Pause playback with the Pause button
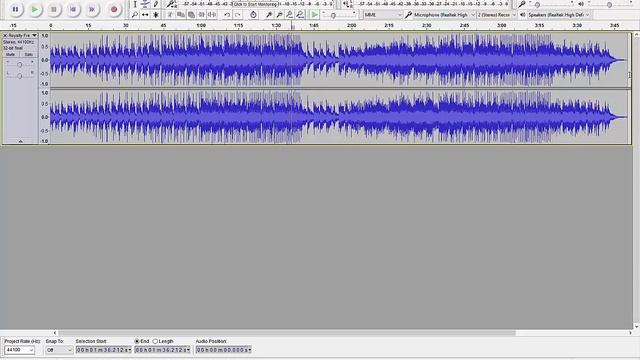 point(15,9)
